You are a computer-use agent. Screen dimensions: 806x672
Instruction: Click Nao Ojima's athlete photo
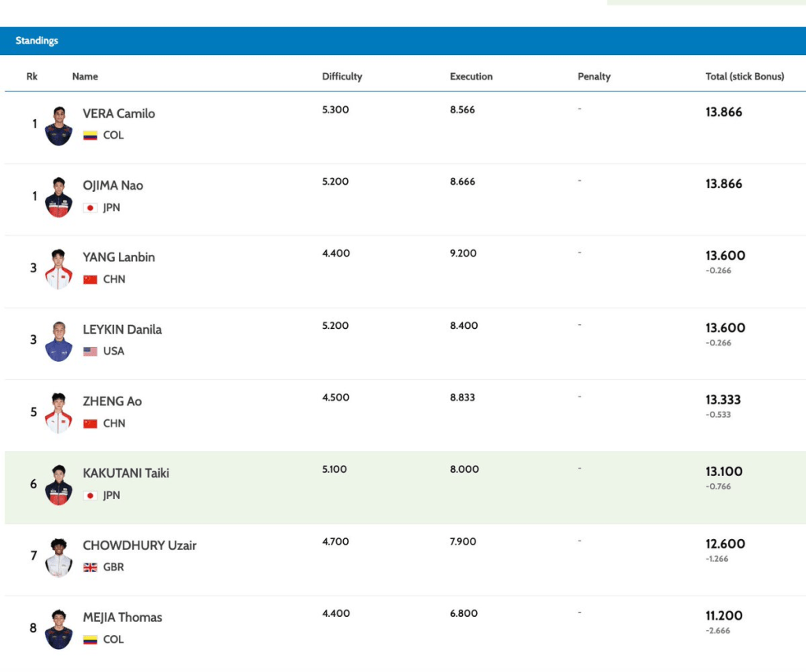59,197
